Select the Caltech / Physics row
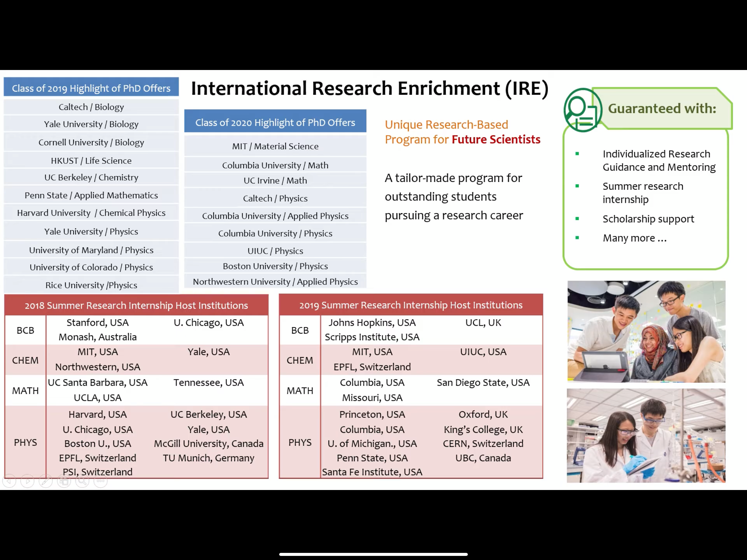The image size is (747, 560). 275,198
